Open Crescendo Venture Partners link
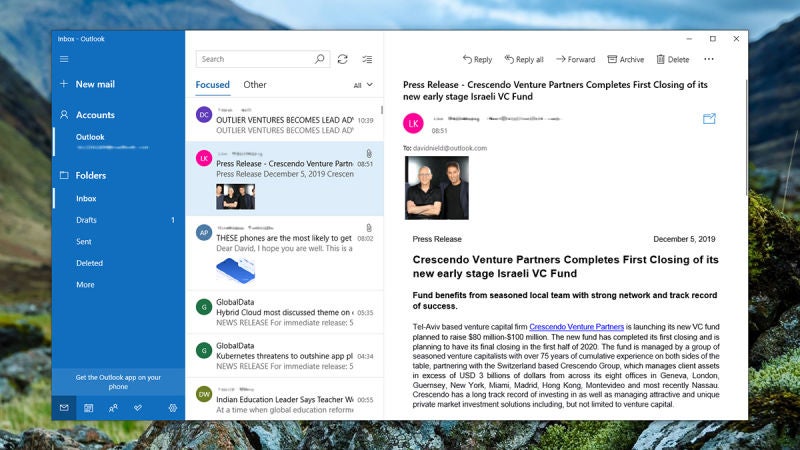The image size is (800, 450). pos(576,327)
